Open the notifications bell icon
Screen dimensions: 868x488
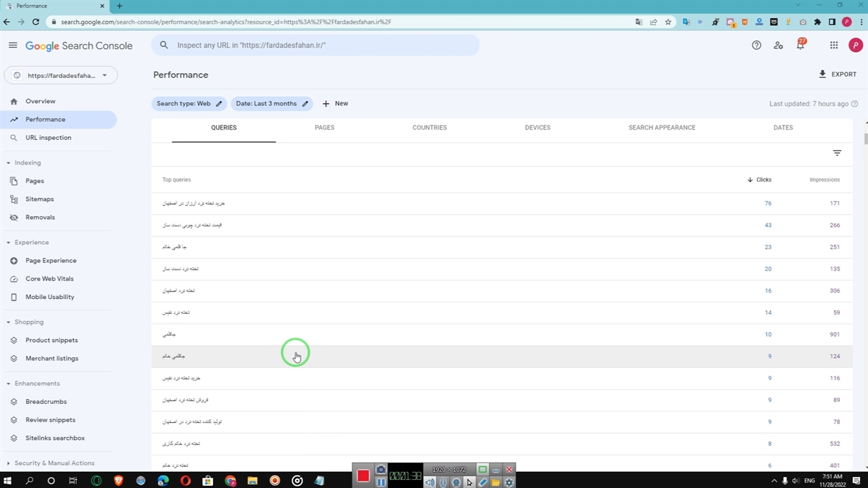(800, 45)
